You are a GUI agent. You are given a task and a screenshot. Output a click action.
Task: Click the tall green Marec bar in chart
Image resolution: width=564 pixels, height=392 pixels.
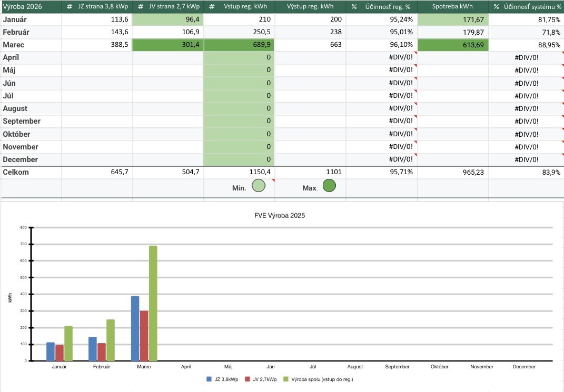click(153, 303)
